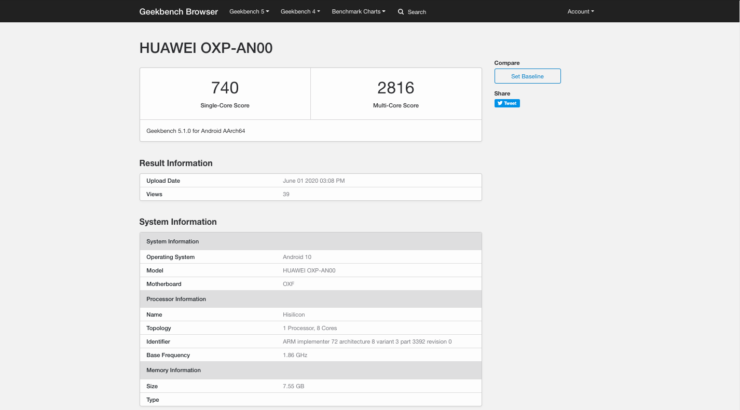740x410 pixels.
Task: Click the Base Frequency row label
Action: (168, 355)
